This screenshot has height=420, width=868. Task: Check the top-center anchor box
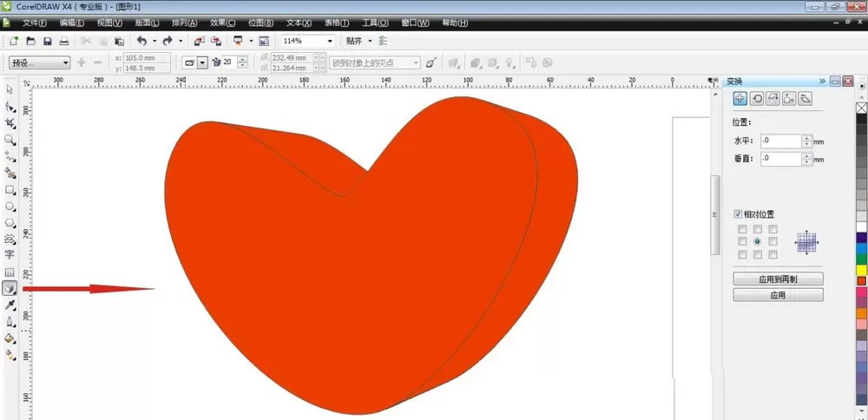(757, 228)
